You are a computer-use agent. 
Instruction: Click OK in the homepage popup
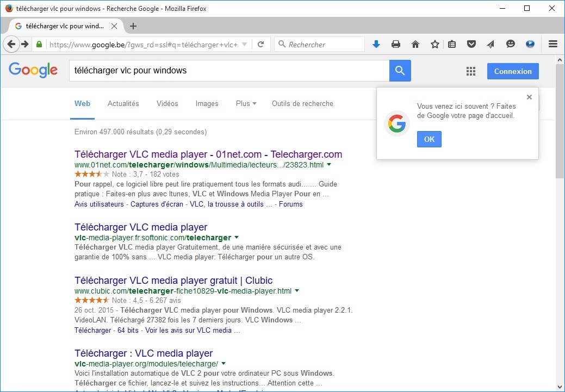coord(429,139)
